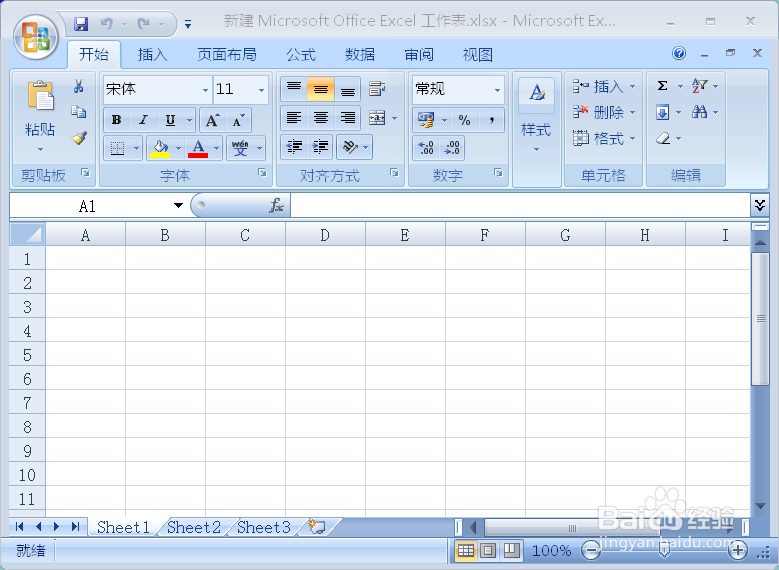Screen dimensions: 779x570
Task: Top-align cell contents
Action: click(x=294, y=89)
